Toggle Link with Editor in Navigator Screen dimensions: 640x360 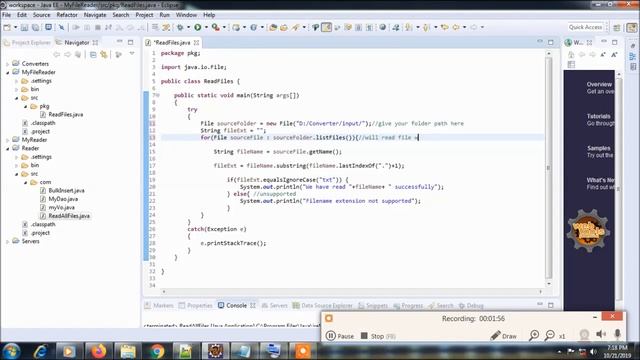[x=104, y=54]
